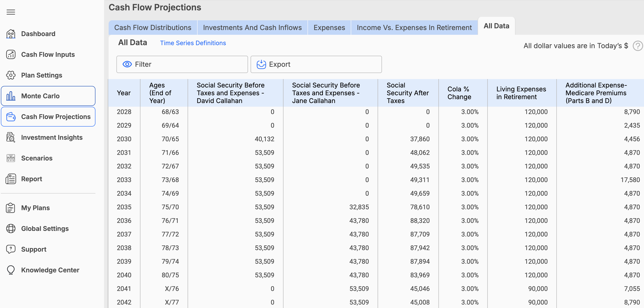Open the Knowledge Center lightbulb icon
Screen dimensions: 644x308
(x=11, y=270)
